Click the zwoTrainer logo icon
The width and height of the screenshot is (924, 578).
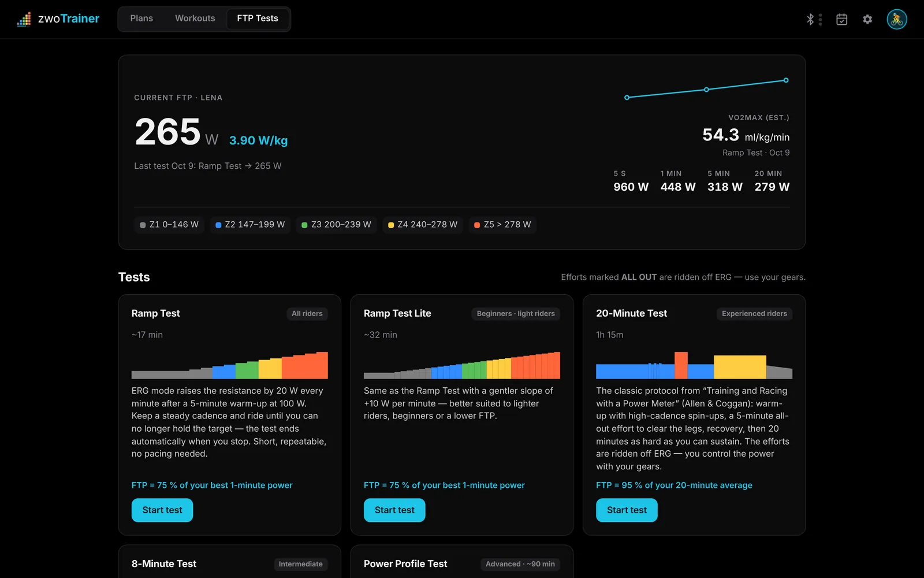pos(24,19)
